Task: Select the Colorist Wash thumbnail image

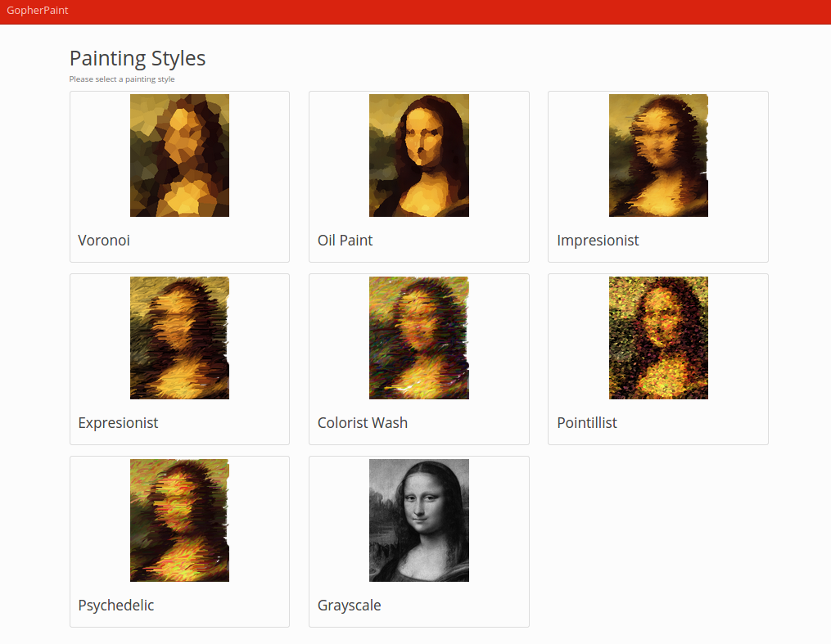Action: point(419,338)
